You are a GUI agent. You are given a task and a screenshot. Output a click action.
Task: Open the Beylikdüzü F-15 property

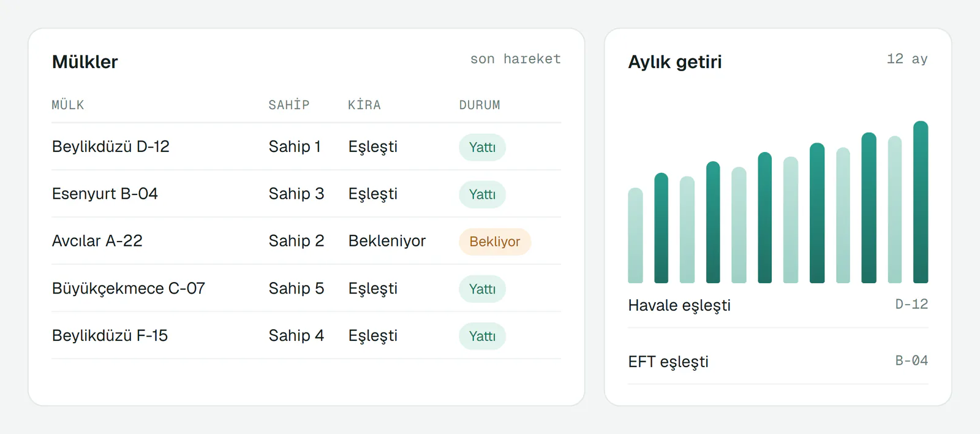[x=306, y=335]
